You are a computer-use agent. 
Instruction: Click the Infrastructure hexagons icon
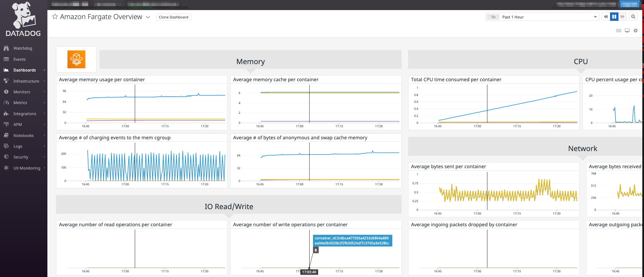click(x=6, y=81)
